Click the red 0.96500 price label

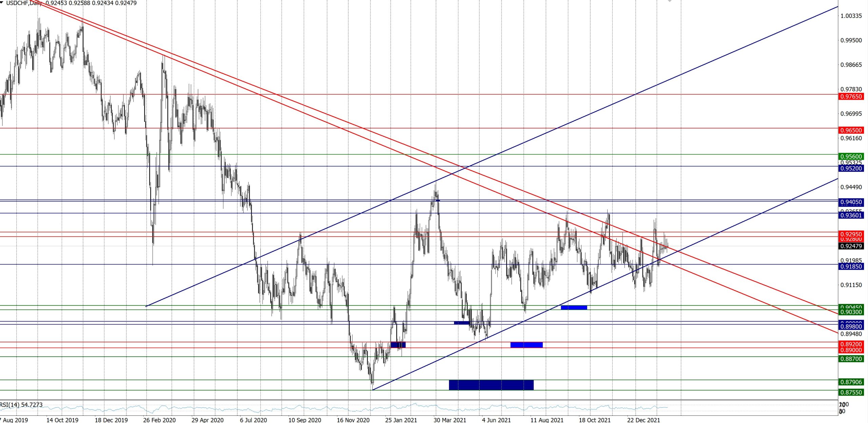(851, 130)
